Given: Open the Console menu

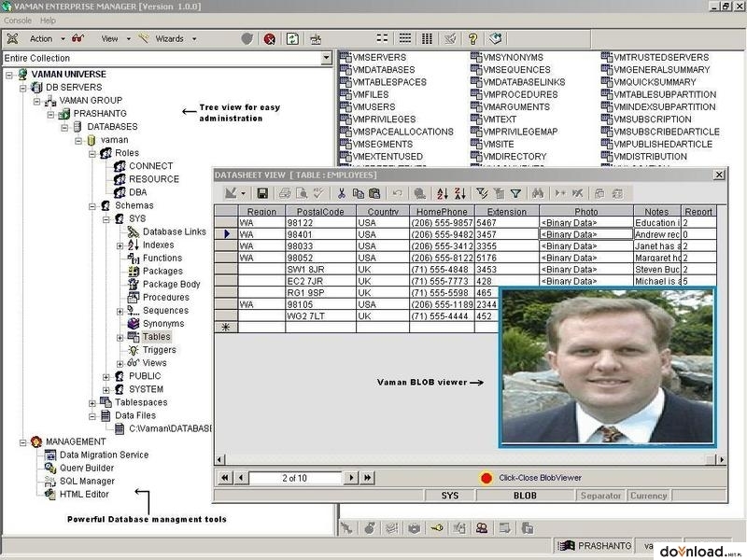Looking at the screenshot, I should 18,21.
